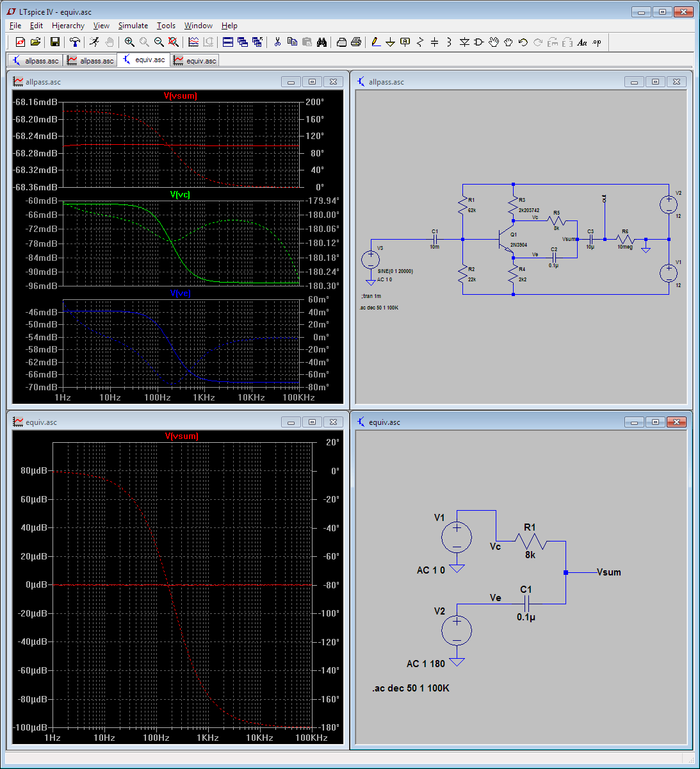
Task: Restore the lower equiv.asc plot window
Action: click(x=312, y=422)
